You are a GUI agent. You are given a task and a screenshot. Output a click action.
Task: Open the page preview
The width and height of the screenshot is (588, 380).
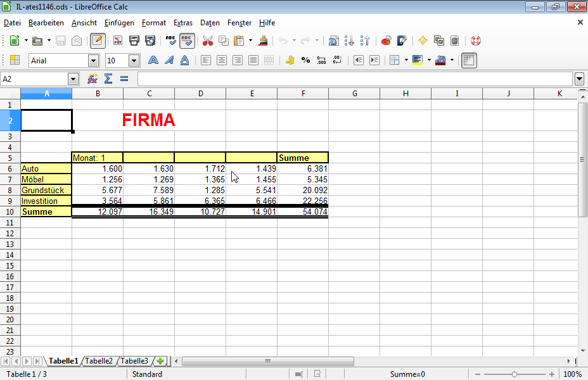tap(150, 41)
